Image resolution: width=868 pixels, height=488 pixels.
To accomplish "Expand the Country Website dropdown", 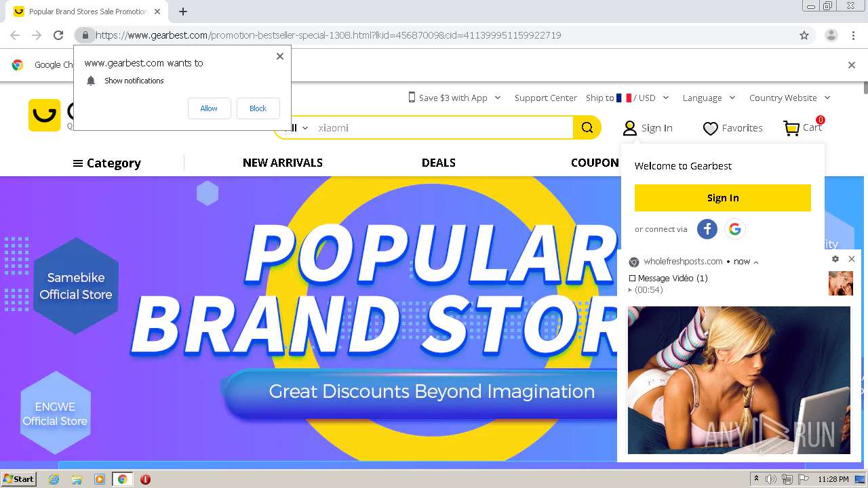I will click(789, 98).
